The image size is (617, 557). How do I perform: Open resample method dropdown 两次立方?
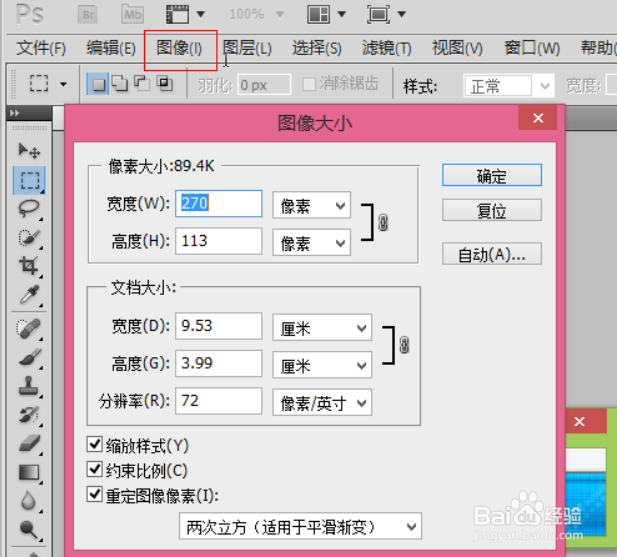[x=300, y=526]
